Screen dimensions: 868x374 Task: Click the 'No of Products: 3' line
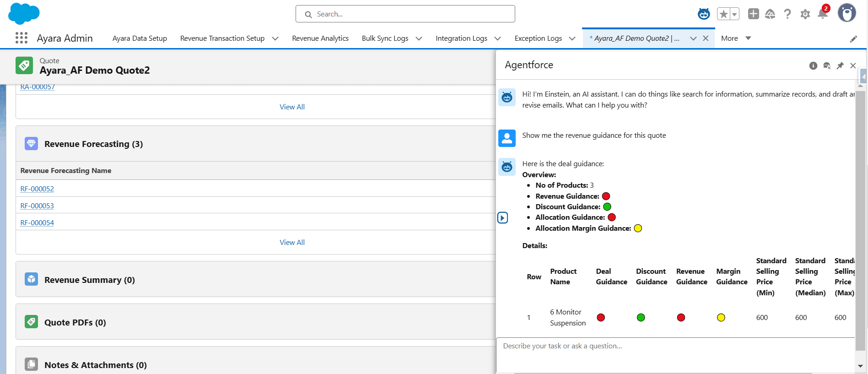(x=565, y=185)
